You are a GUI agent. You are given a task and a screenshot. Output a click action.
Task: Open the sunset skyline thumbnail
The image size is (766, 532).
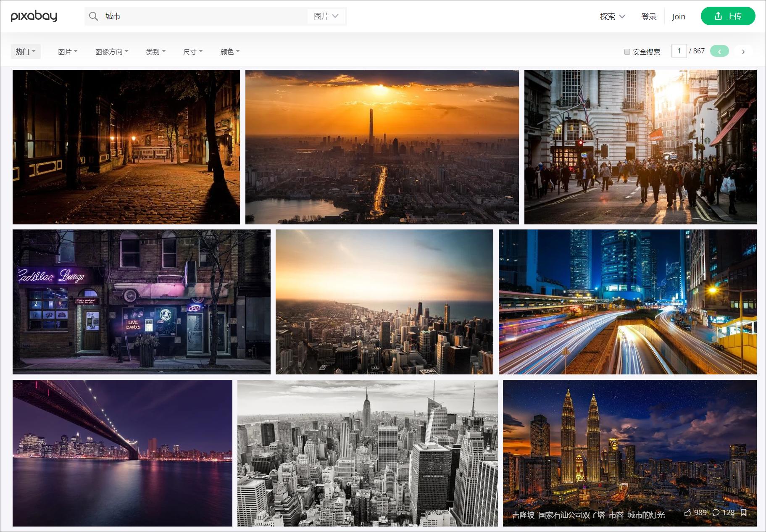(x=382, y=146)
